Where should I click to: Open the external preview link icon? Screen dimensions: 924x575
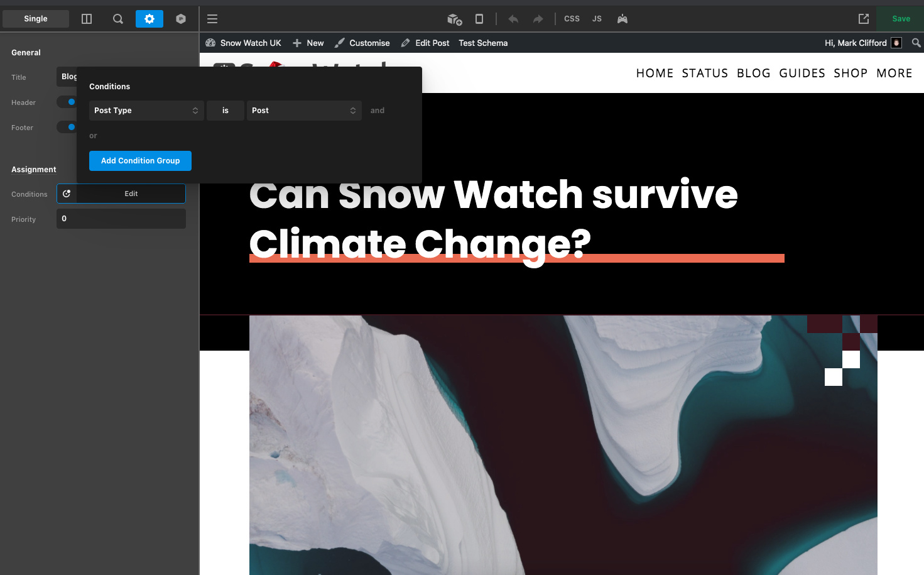tap(864, 19)
